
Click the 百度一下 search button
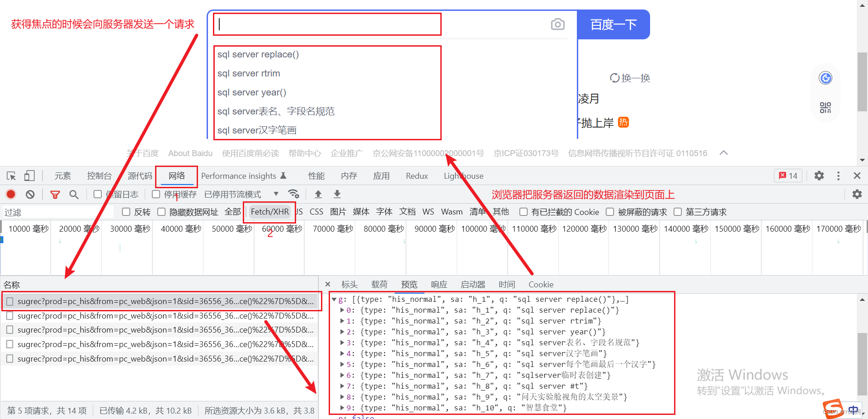point(613,24)
